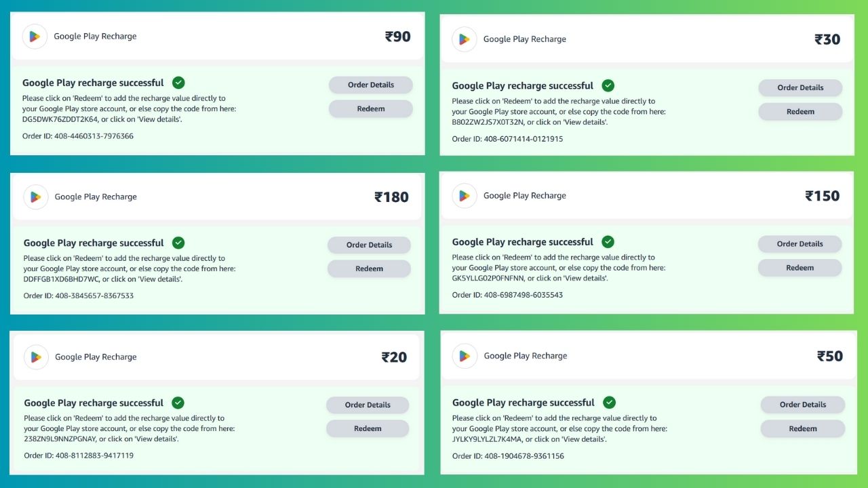View Order Details for the ₹150 recharge
868x488 pixels.
[800, 244]
